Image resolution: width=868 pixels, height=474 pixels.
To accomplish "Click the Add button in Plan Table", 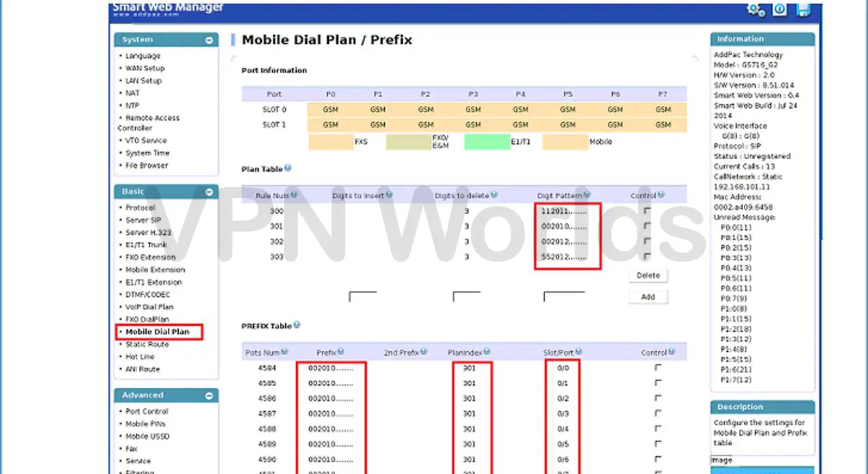I will (x=647, y=296).
